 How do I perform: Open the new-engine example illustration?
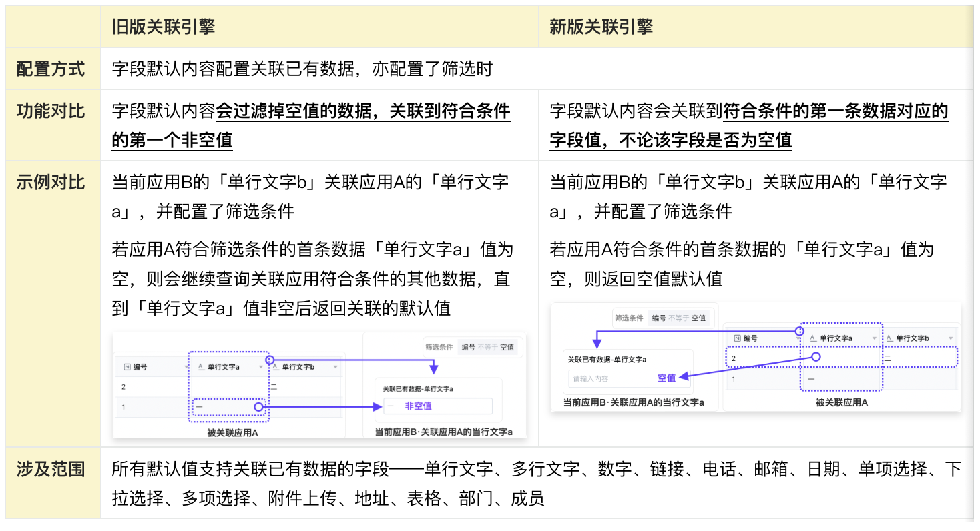coord(756,356)
